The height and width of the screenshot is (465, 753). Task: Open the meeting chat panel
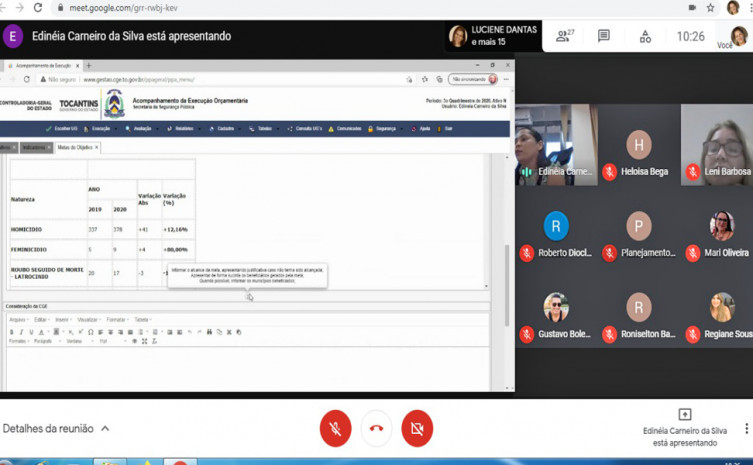pos(604,36)
